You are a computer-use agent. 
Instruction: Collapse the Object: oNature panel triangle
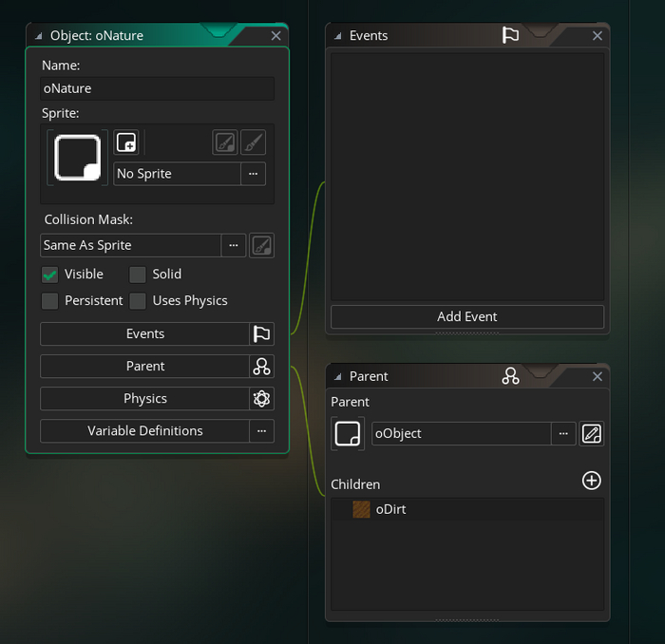click(39, 36)
